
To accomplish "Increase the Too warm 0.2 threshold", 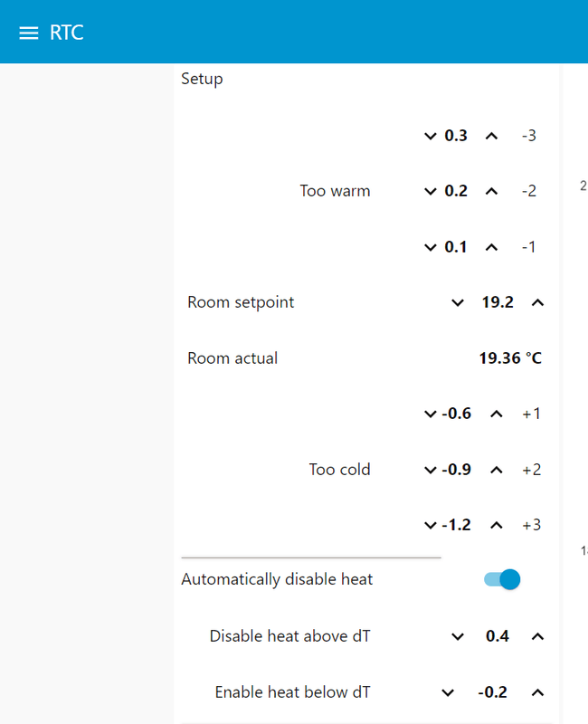I will tap(489, 190).
